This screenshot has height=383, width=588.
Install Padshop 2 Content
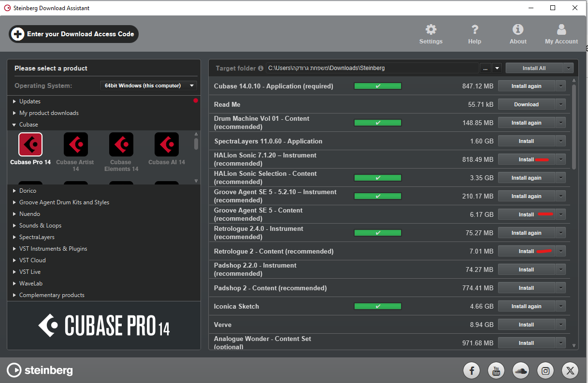tap(526, 288)
